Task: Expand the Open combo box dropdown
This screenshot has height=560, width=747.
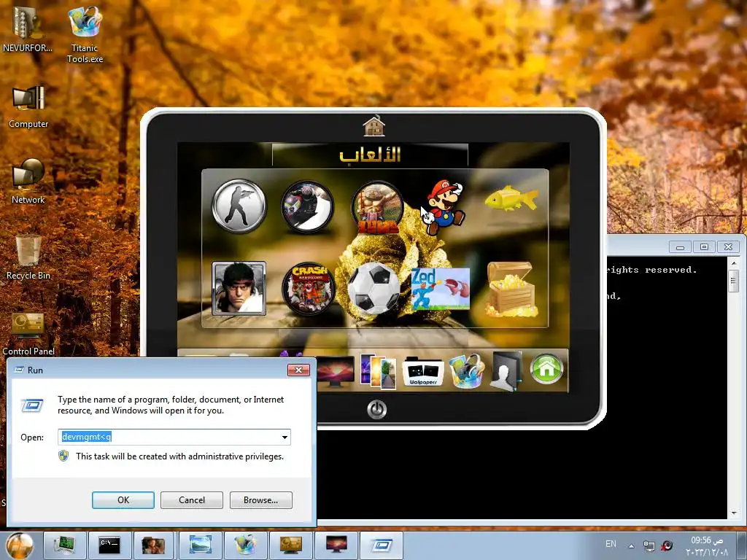Action: click(x=285, y=437)
